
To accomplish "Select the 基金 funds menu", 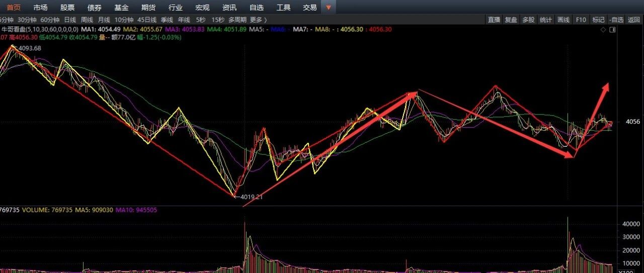I will pos(121,8).
